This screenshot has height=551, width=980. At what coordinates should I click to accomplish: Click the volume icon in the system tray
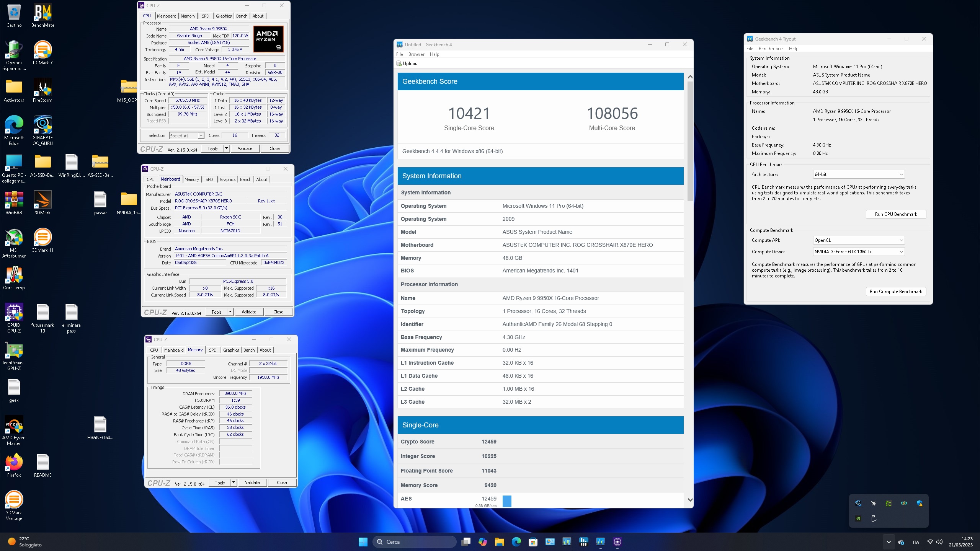tap(939, 542)
